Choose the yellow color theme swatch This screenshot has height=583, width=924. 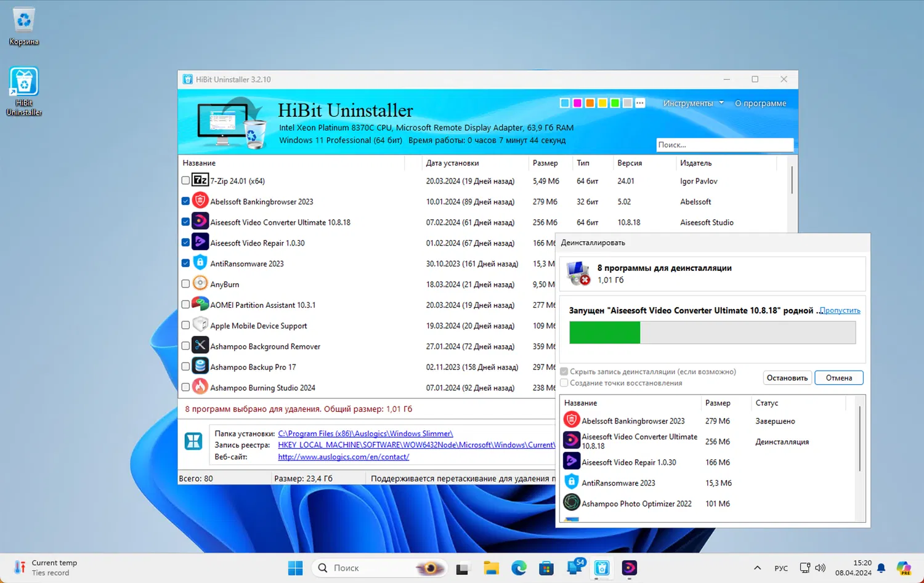[x=602, y=103]
